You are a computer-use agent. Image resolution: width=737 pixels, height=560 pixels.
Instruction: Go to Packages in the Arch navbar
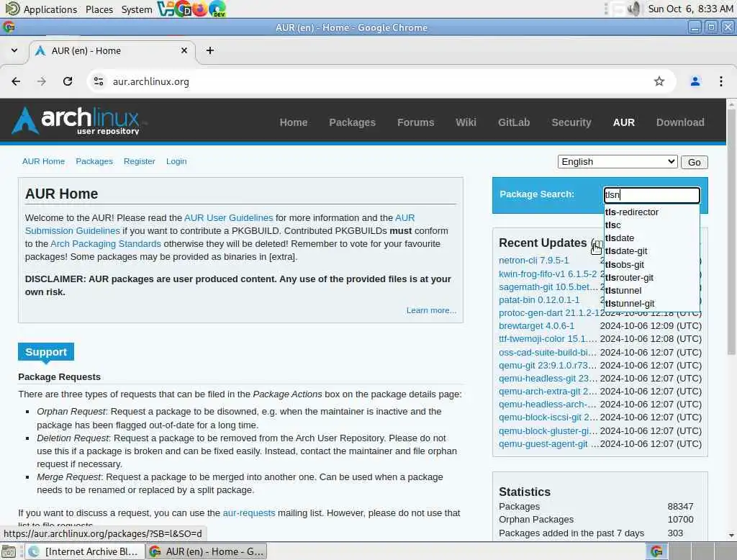(352, 122)
